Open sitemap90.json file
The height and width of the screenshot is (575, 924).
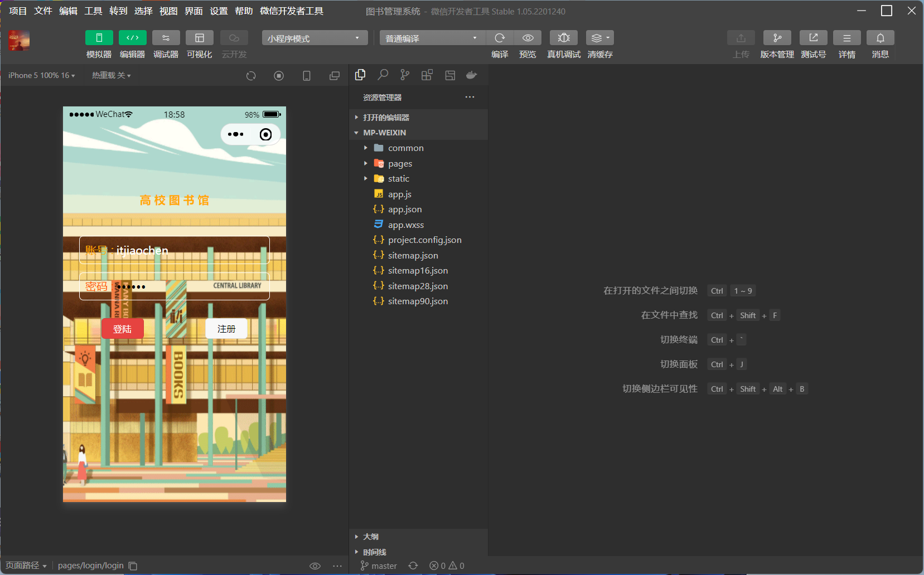coord(418,301)
